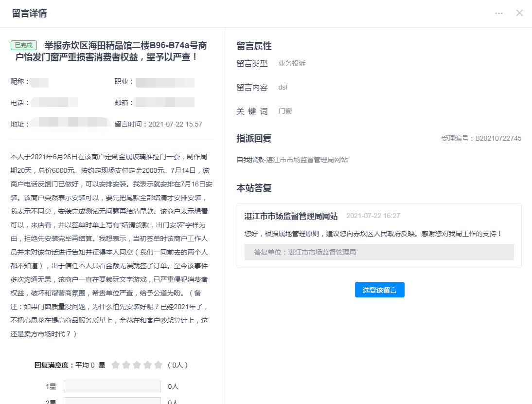Click the 自我指派 assignment line
The image size is (532, 404).
(x=292, y=160)
